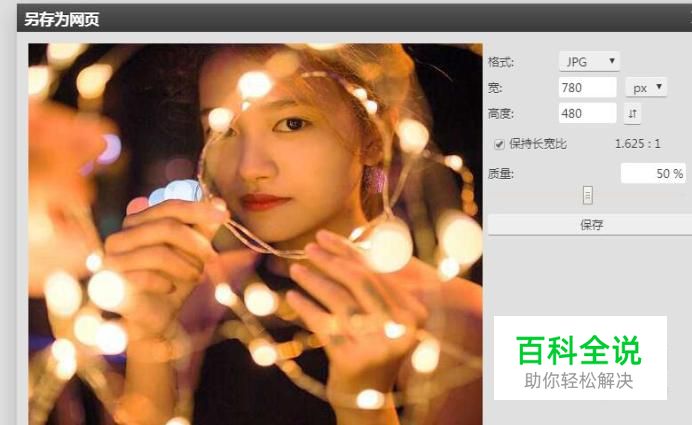Image resolution: width=692 pixels, height=425 pixels.
Task: Click the 助你轻松解决 slogan text
Action: [579, 381]
